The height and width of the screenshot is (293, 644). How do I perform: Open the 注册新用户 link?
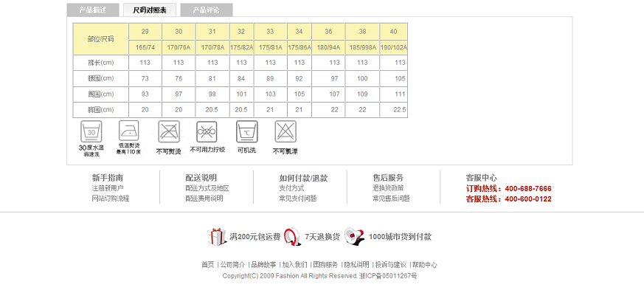click(x=108, y=188)
